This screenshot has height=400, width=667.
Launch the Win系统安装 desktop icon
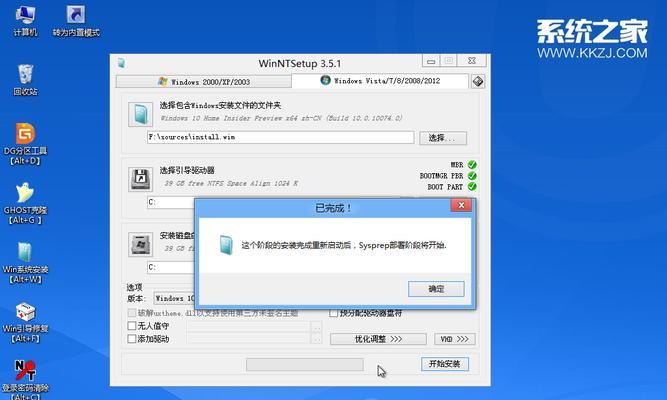[x=26, y=263]
